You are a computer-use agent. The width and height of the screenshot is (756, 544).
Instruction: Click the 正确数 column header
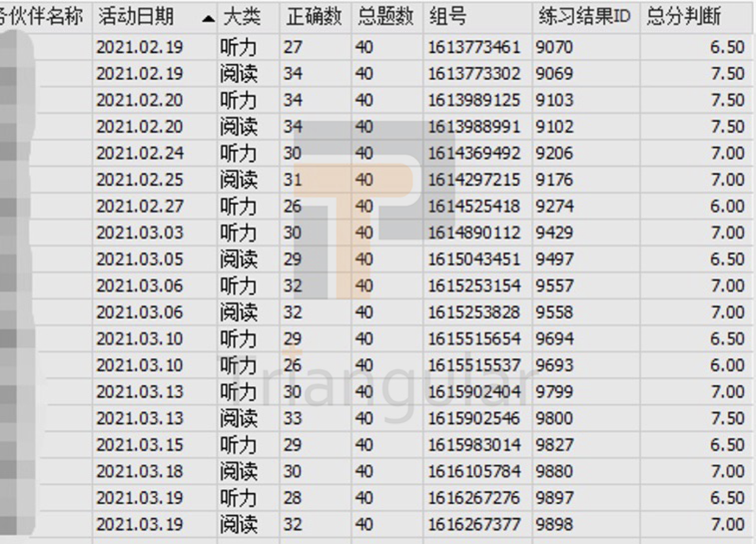314,17
